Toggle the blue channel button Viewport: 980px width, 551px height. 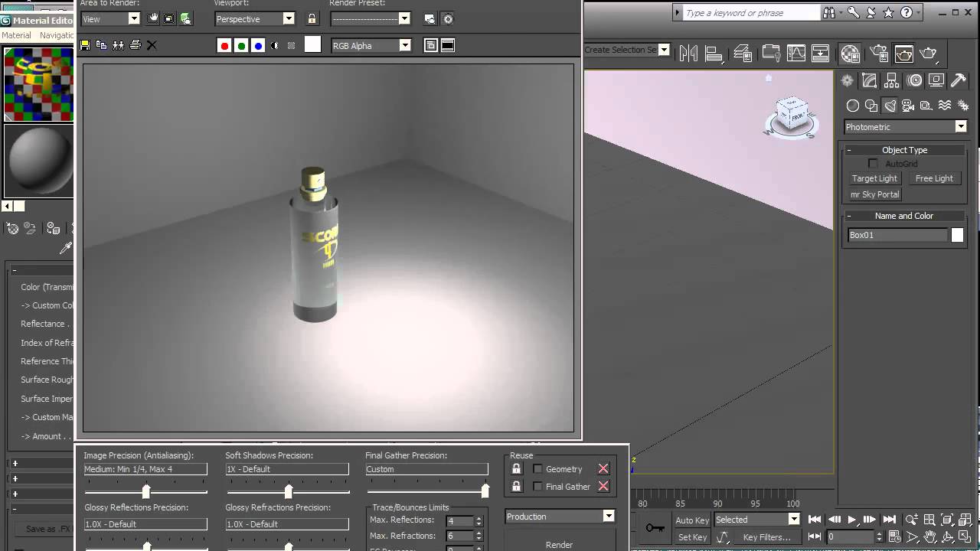coord(258,46)
